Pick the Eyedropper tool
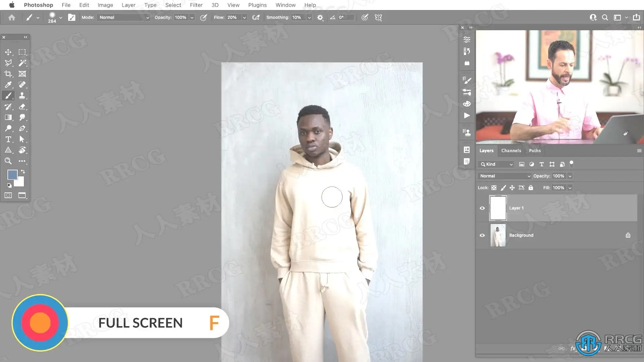Screen dimensions: 644x362 [x=8, y=85]
